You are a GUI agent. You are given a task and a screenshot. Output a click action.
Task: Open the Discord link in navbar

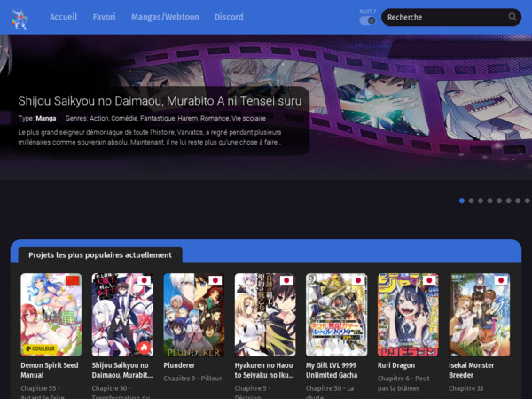[x=229, y=17]
